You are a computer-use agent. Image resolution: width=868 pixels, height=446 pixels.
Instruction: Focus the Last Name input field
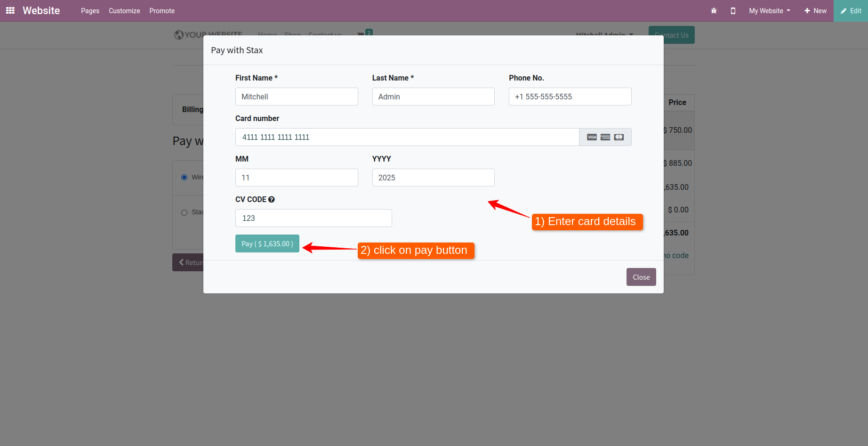(434, 97)
